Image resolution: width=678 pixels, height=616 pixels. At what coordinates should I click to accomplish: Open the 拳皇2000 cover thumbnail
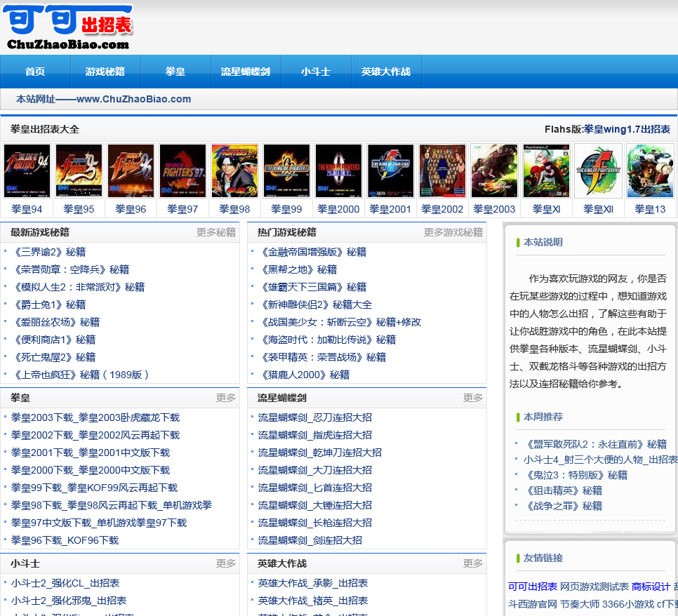338,171
